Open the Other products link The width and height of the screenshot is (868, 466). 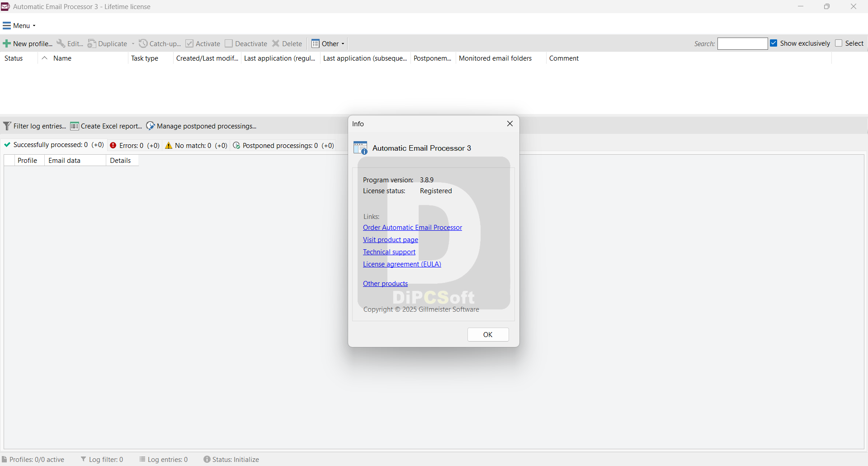tap(385, 284)
